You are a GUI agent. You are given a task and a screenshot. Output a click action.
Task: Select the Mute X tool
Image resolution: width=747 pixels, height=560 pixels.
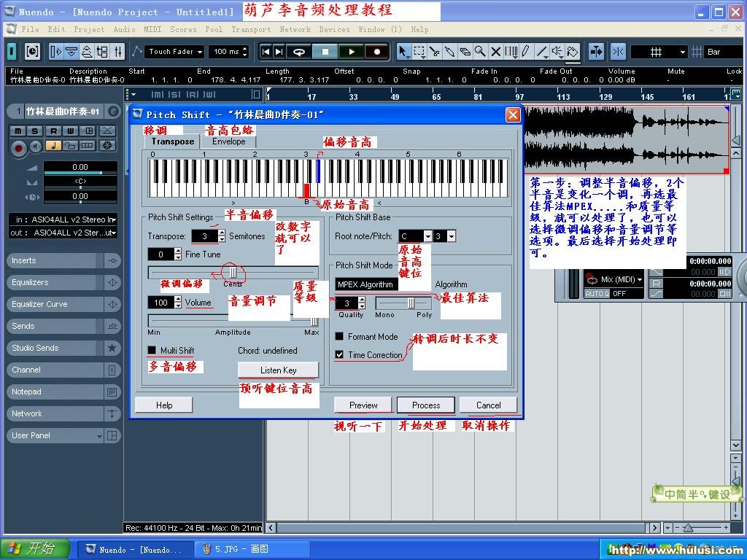point(495,52)
